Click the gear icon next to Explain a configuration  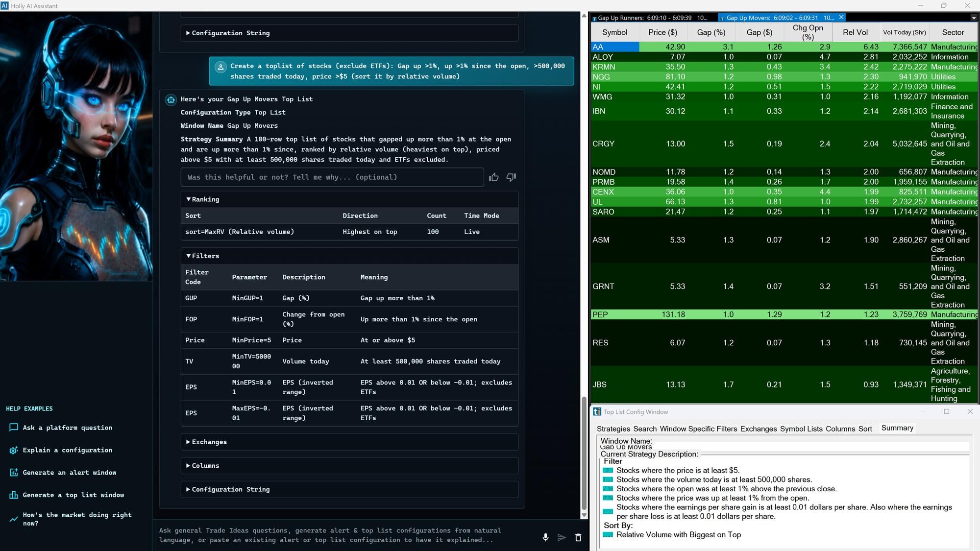[x=14, y=450]
